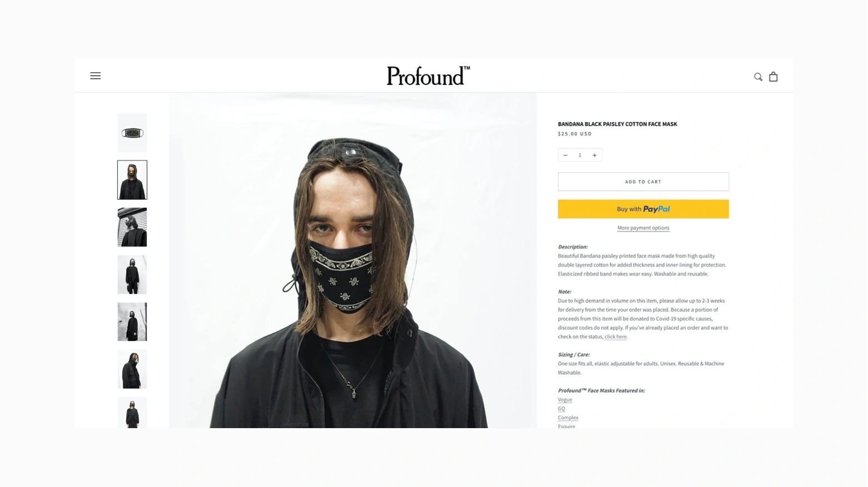Decrease quantity with the minus button
Viewport: 868px width, 487px height.
(x=565, y=155)
